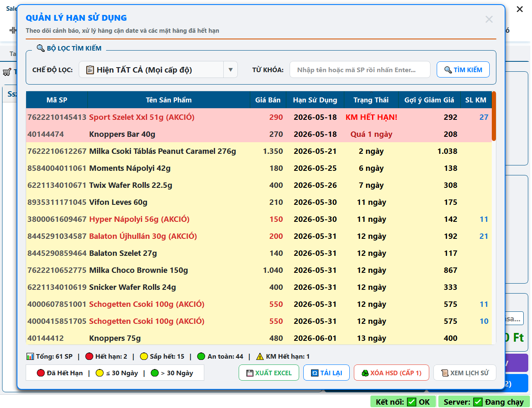Viewport: 532px width, 408px height.
Task: Click the green legend dot for > 30 Ngày
Action: click(155, 373)
